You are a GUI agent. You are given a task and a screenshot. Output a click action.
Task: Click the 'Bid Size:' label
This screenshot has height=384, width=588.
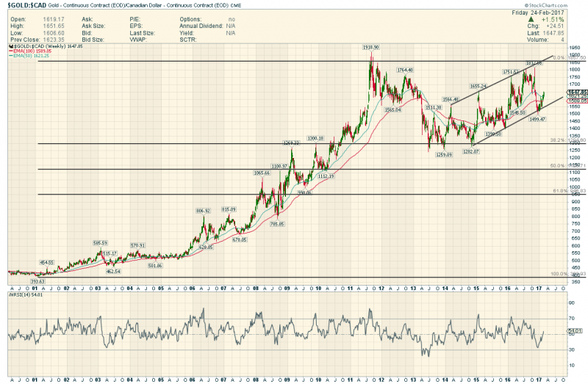93,40
